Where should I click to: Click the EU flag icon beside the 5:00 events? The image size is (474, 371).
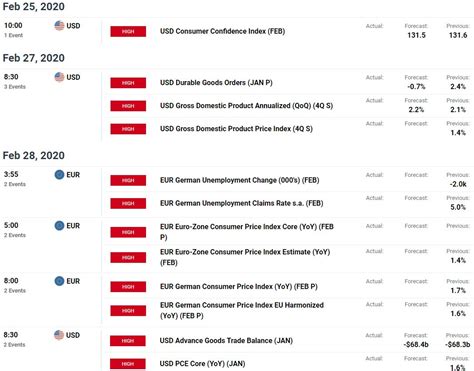59,226
